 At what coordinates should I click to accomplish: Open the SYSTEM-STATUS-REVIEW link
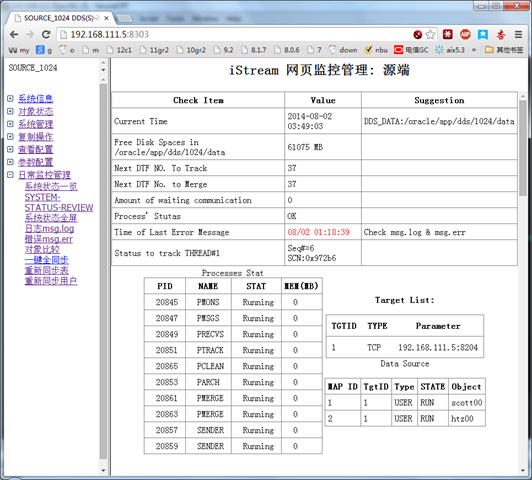[59, 203]
